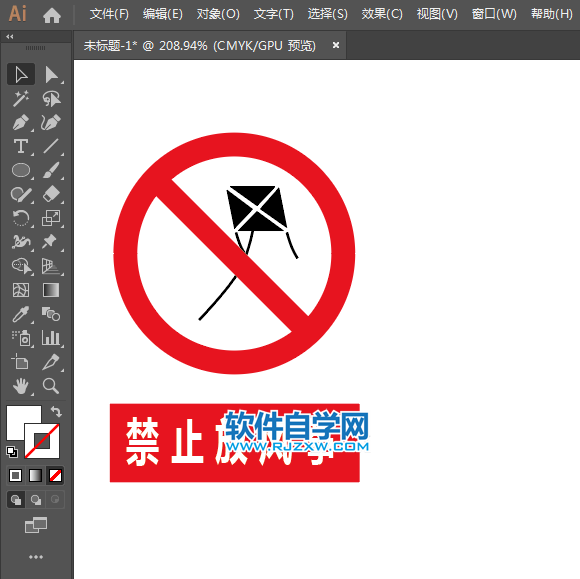Select the Selection tool (black arrow)
The height and width of the screenshot is (579, 580).
point(21,74)
